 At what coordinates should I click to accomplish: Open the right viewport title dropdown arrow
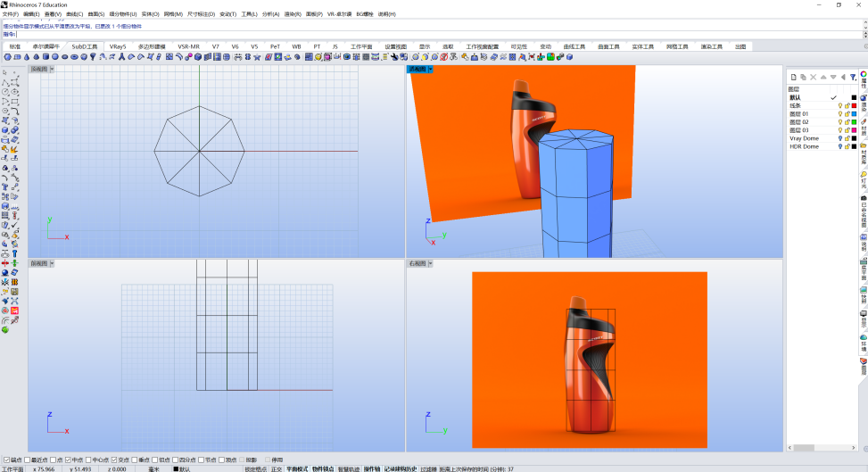pyautogui.click(x=430, y=264)
